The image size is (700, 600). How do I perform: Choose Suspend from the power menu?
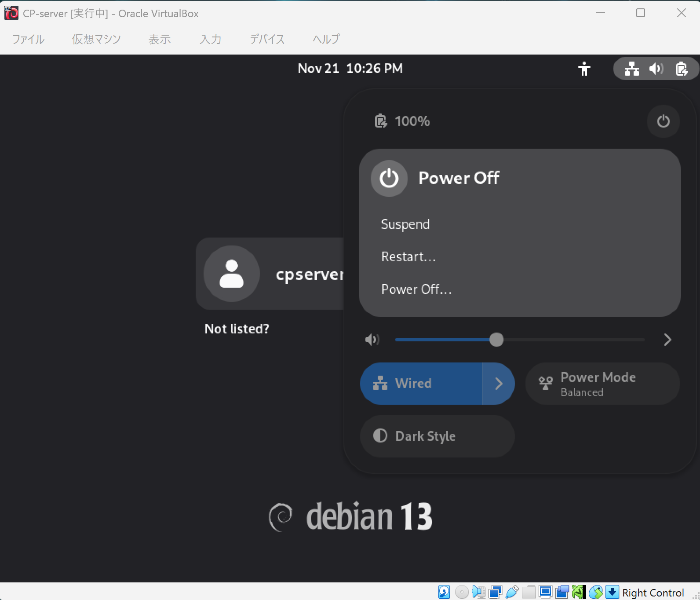(x=405, y=224)
